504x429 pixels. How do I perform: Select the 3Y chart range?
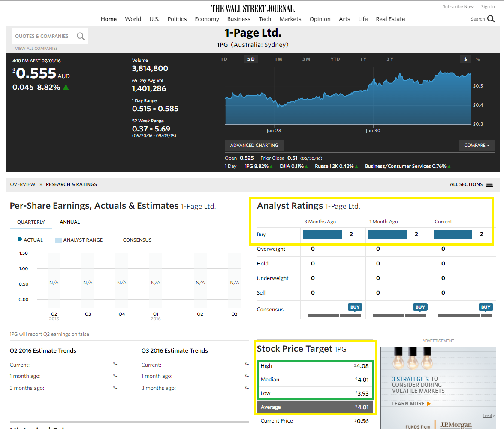tap(390, 59)
